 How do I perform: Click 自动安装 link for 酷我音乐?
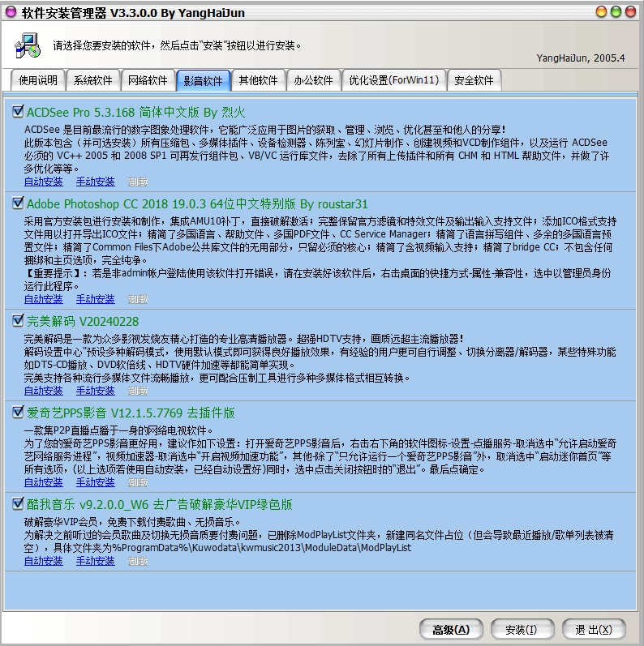(43, 561)
